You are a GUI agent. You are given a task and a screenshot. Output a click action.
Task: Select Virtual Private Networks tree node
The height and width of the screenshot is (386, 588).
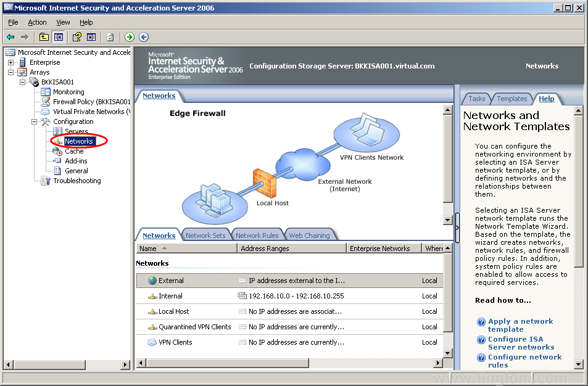tap(91, 112)
